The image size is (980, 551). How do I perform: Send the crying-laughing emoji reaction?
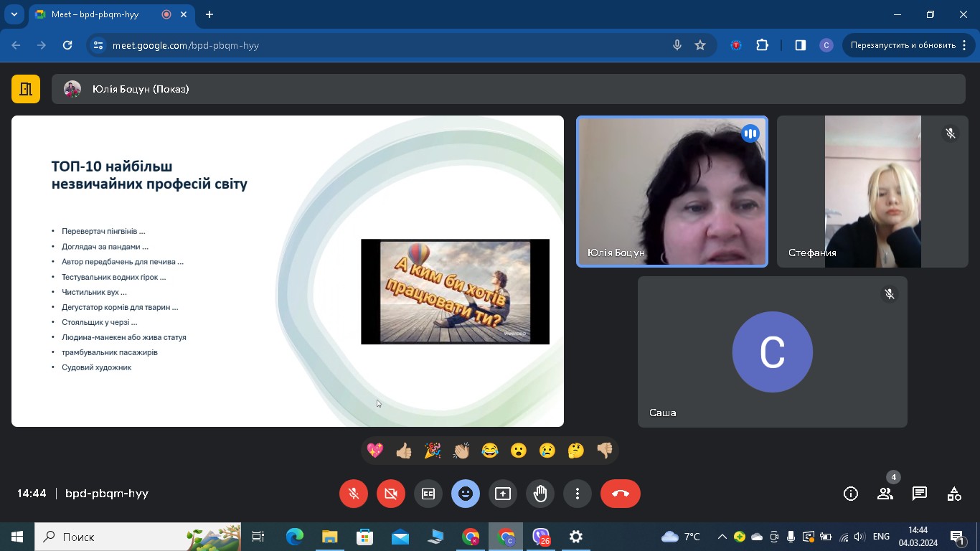(490, 451)
